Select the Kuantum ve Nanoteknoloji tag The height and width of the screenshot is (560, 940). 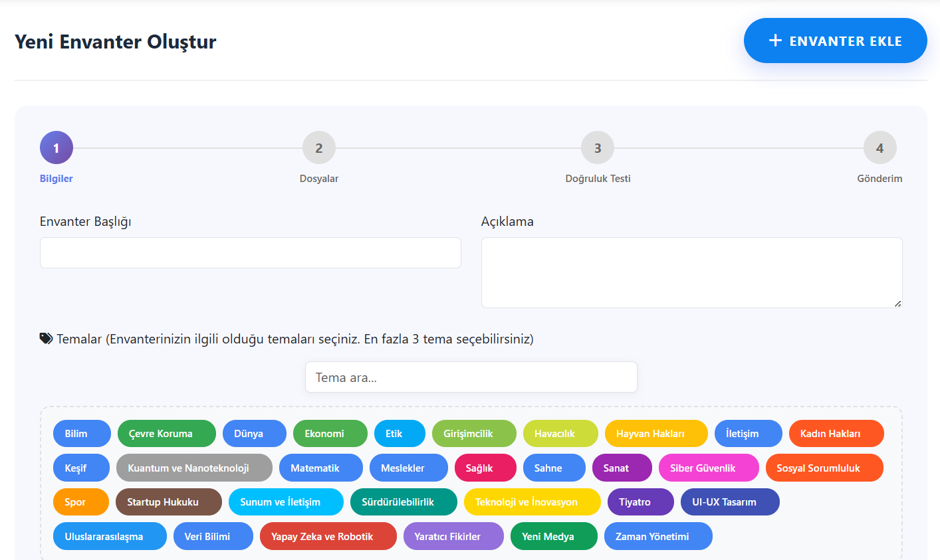(x=194, y=468)
